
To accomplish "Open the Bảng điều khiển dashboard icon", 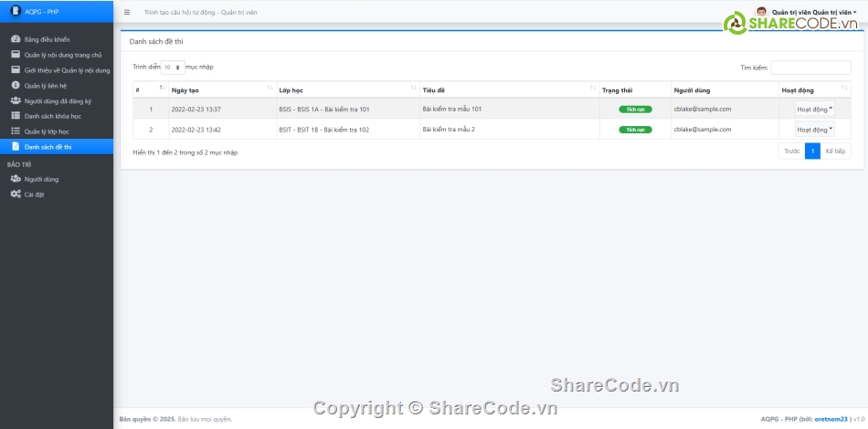I will [16, 39].
